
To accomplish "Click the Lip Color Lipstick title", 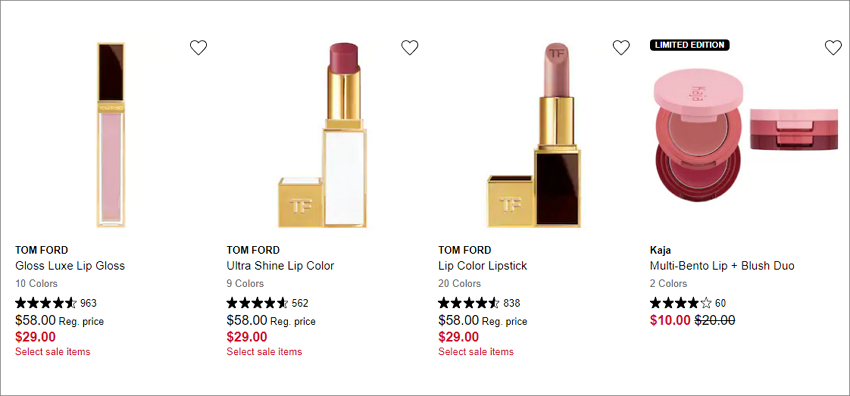I will click(482, 266).
